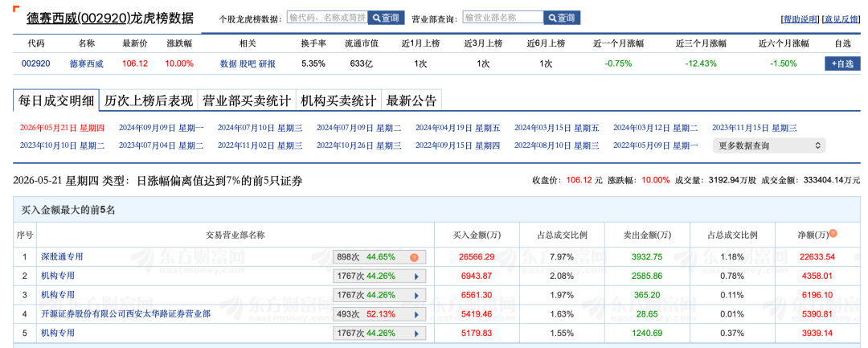Expand arrow in 开源证券 493次 stats box

(x=416, y=314)
